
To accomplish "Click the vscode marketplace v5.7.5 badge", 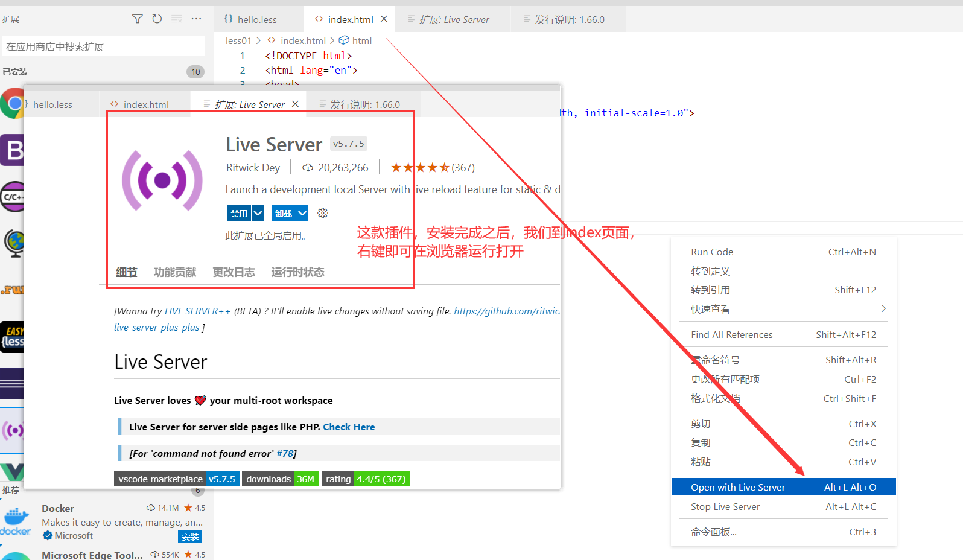I will 177,479.
